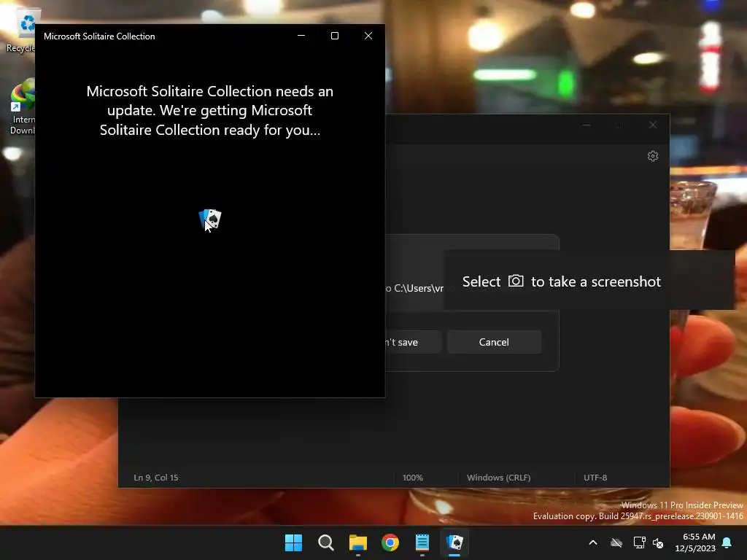Click the 100% zoom level in Notepad
747x560 pixels.
[413, 477]
